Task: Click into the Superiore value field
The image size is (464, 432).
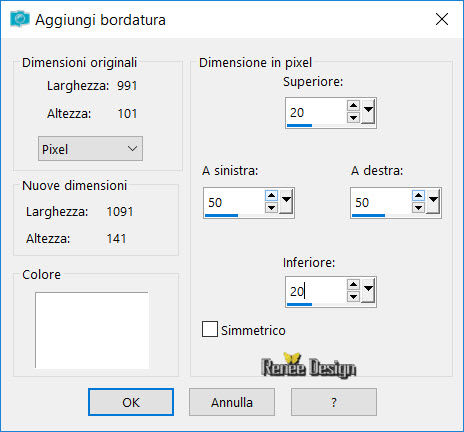Action: (x=316, y=112)
